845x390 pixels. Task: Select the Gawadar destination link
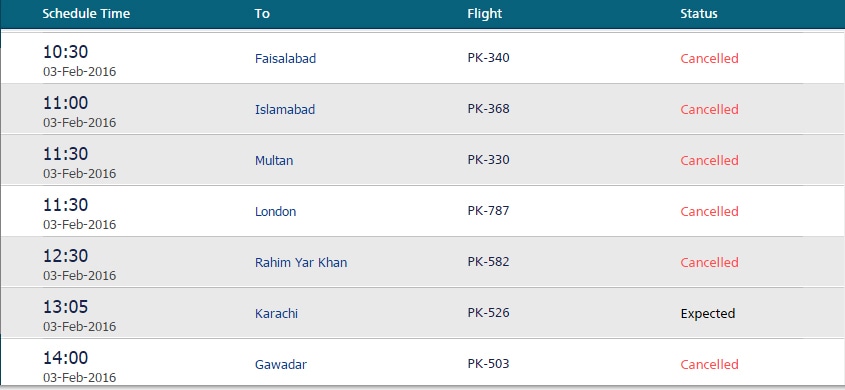(280, 365)
